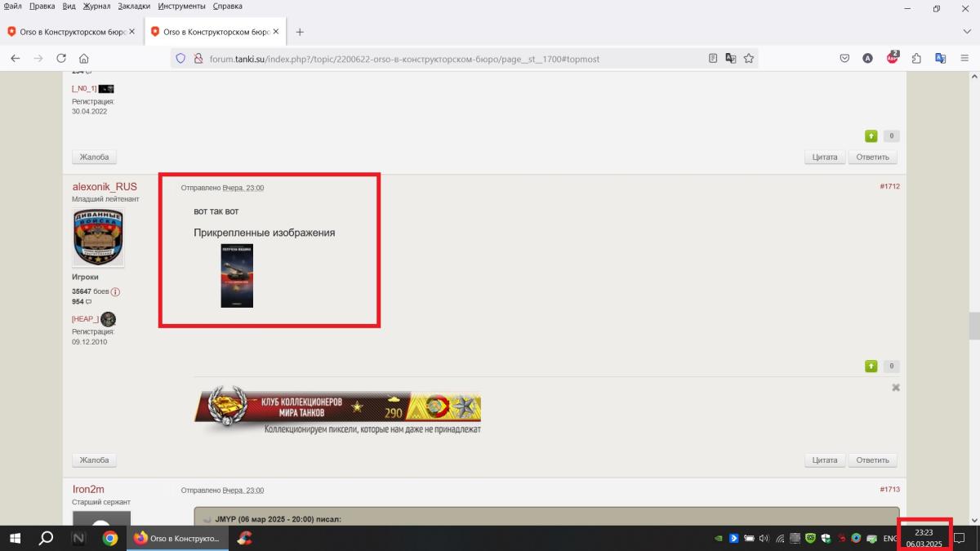The width and height of the screenshot is (980, 551).
Task: Open the Вид menu
Action: [x=69, y=6]
